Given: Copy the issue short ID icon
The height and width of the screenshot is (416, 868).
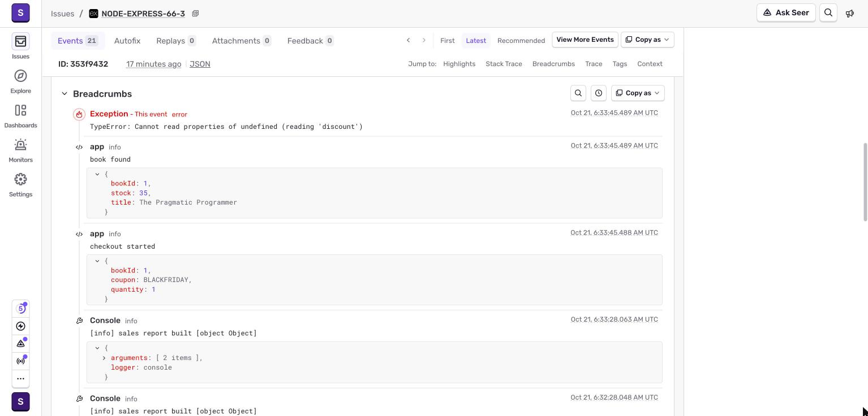Looking at the screenshot, I should (x=195, y=13).
